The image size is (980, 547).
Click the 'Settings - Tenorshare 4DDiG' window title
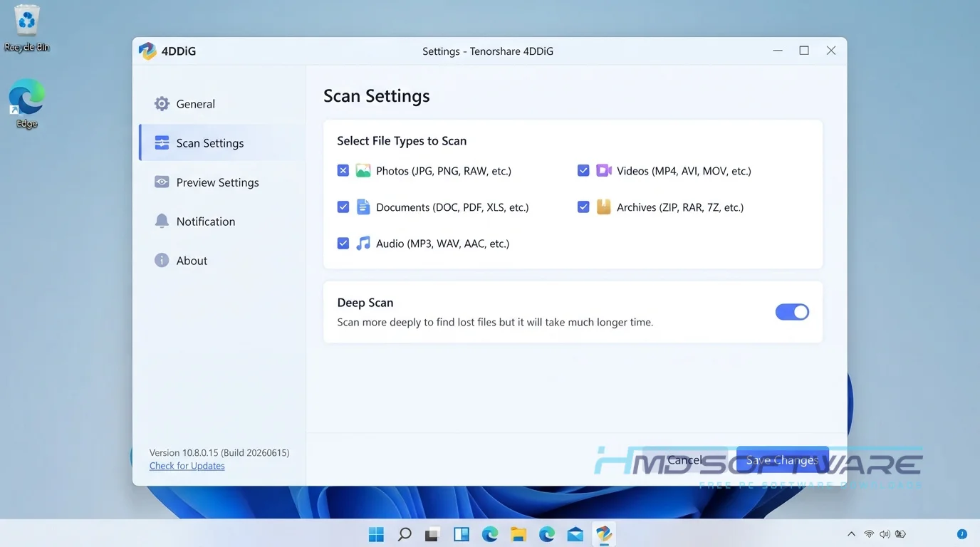(x=488, y=51)
